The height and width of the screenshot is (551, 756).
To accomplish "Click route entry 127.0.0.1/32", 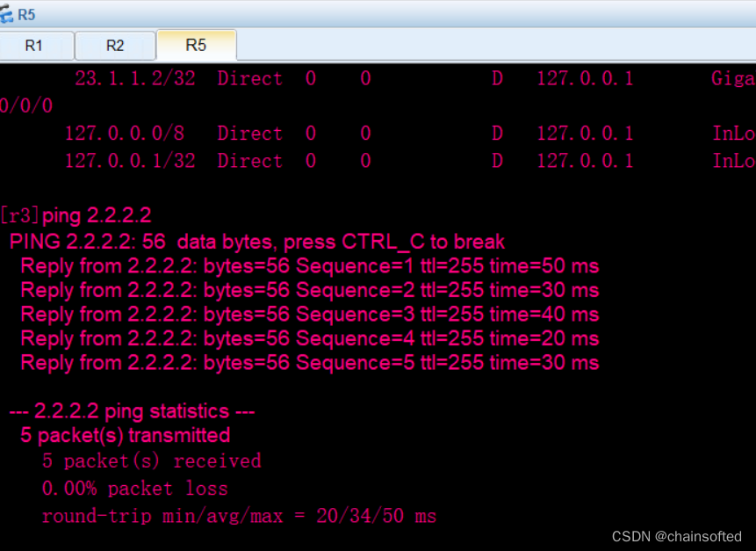I will click(130, 161).
